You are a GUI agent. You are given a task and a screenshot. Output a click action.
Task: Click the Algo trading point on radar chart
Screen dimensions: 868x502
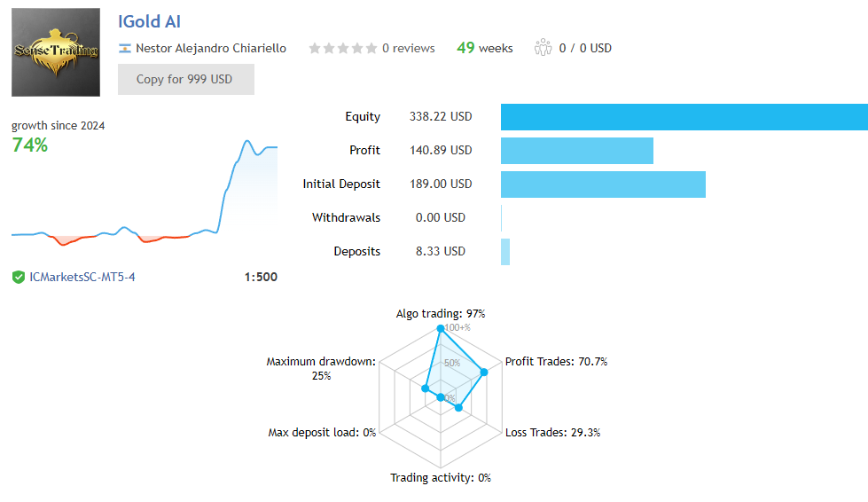pyautogui.click(x=440, y=329)
